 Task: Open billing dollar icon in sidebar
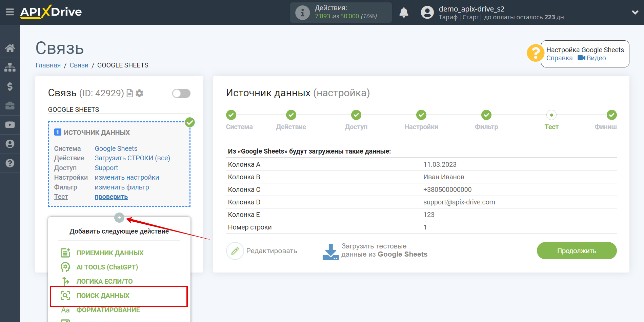10,86
